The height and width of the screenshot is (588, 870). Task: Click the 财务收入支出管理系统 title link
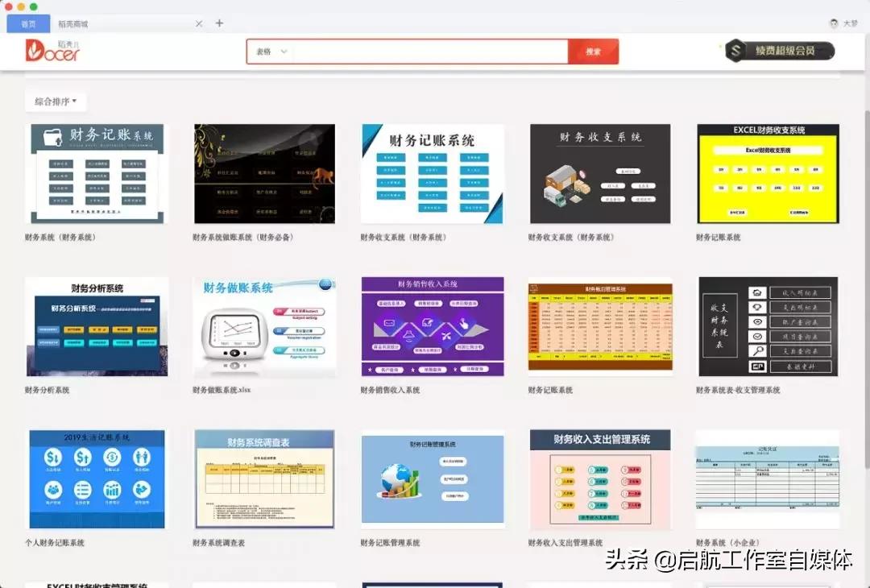[565, 541]
